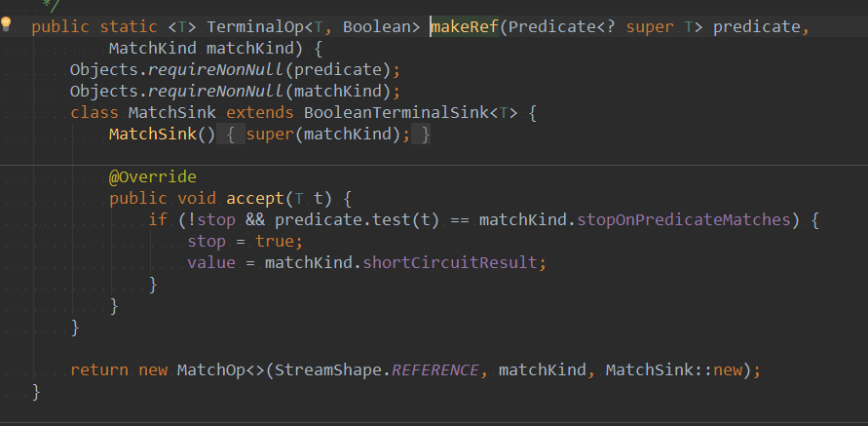The width and height of the screenshot is (868, 426).
Task: Click the accept method name
Action: pyautogui.click(x=256, y=199)
